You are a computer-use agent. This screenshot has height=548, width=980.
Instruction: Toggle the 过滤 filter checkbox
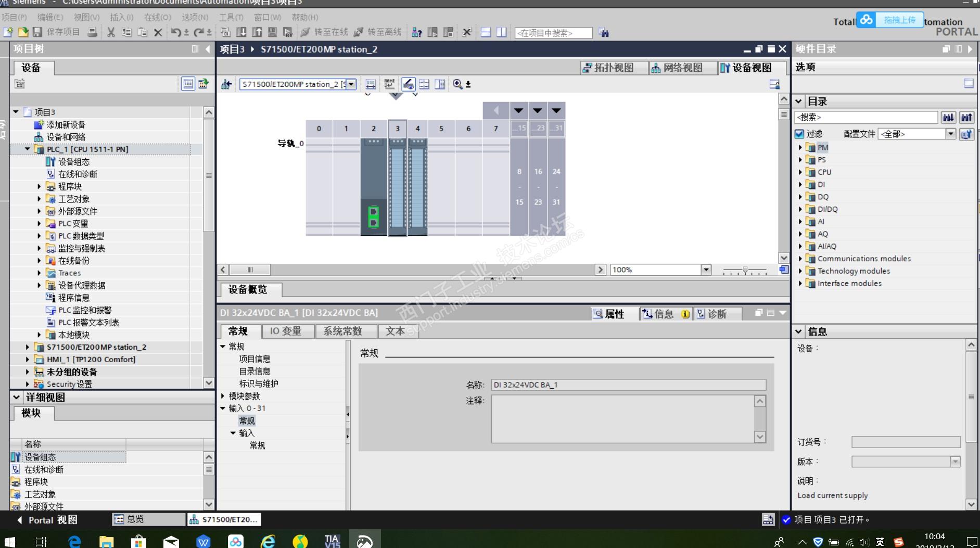800,134
